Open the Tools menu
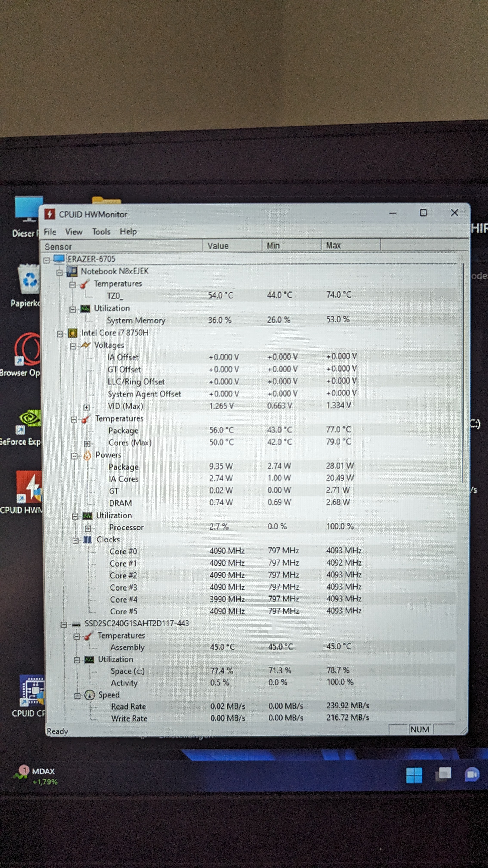 click(101, 232)
